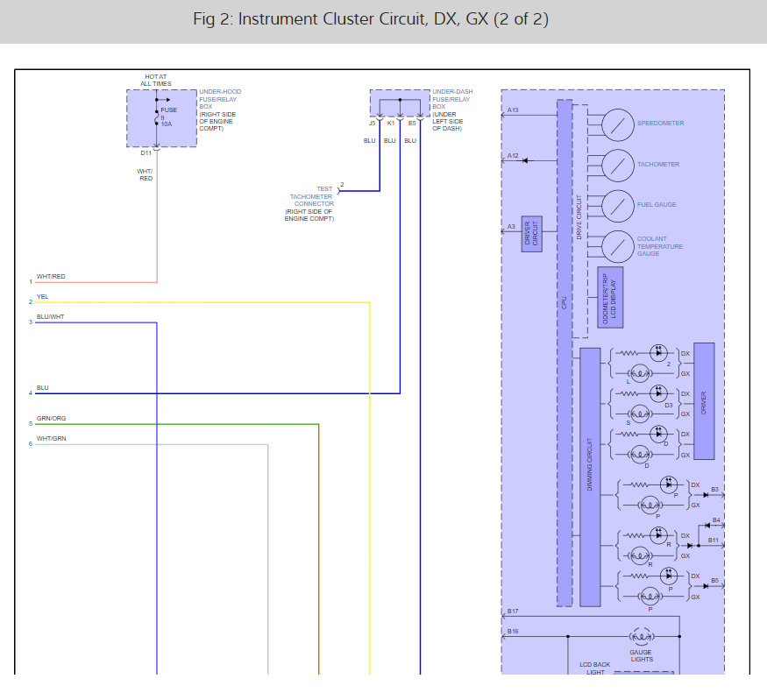Click the tachometer gauge symbol
The width and height of the screenshot is (767, 700).
pos(619,164)
